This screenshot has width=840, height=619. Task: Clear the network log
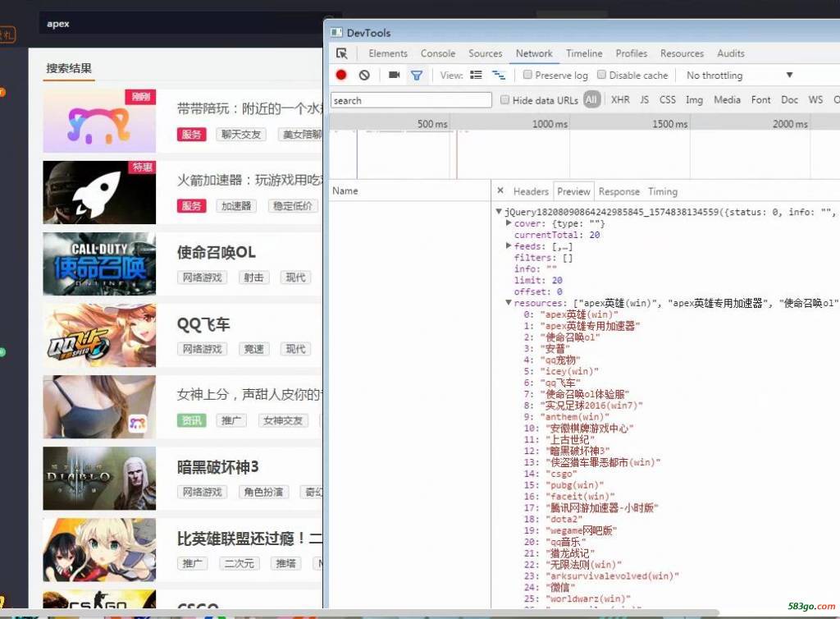pyautogui.click(x=364, y=75)
